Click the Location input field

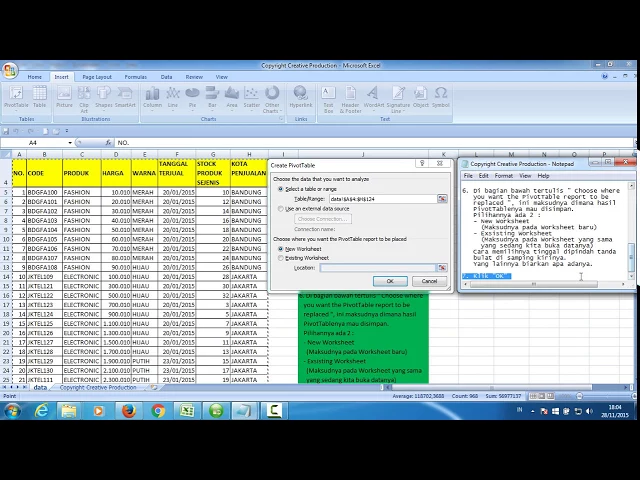click(x=378, y=268)
